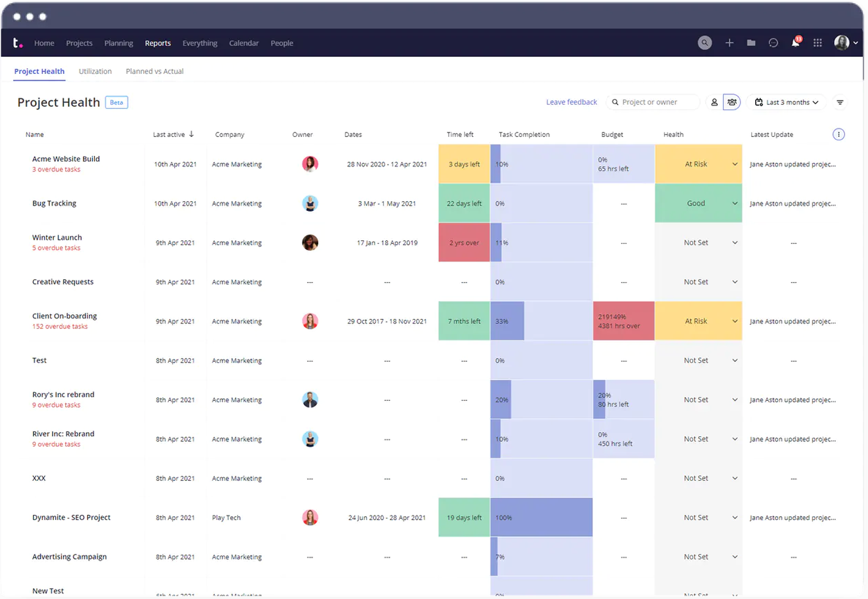
Task: Click the search magnifier icon in top bar
Action: pyautogui.click(x=705, y=43)
